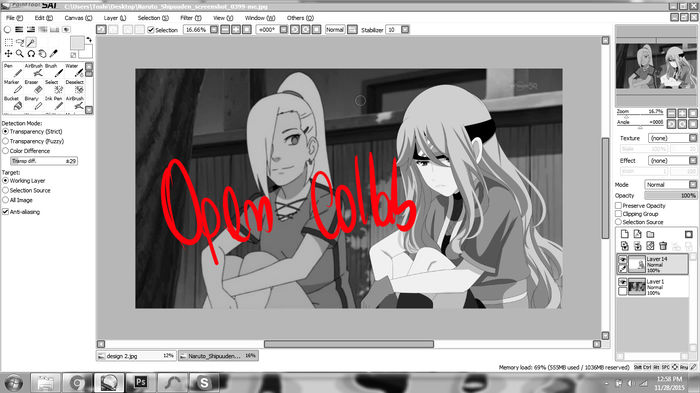
Task: Open the Filter menu
Action: 191,18
